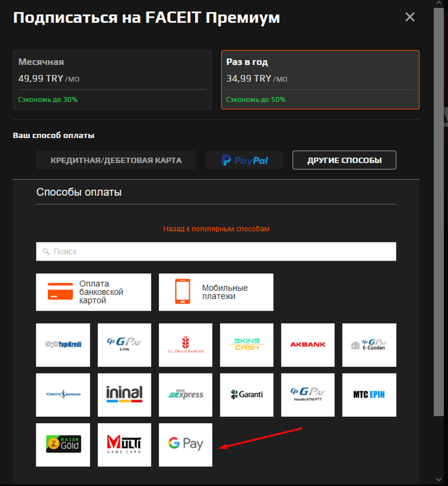
Task: Select the Akbank payment tile
Action: point(308,345)
